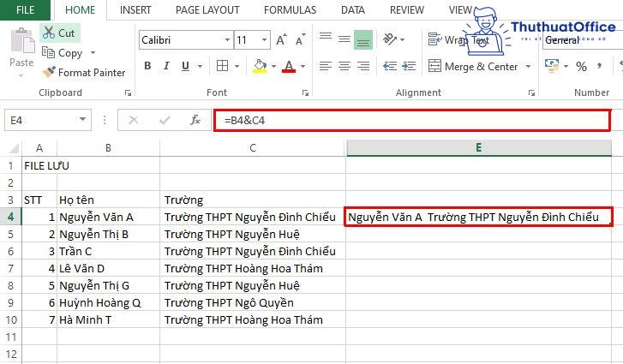Switch to the VIEW tab
The height and width of the screenshot is (364, 623).
[460, 10]
